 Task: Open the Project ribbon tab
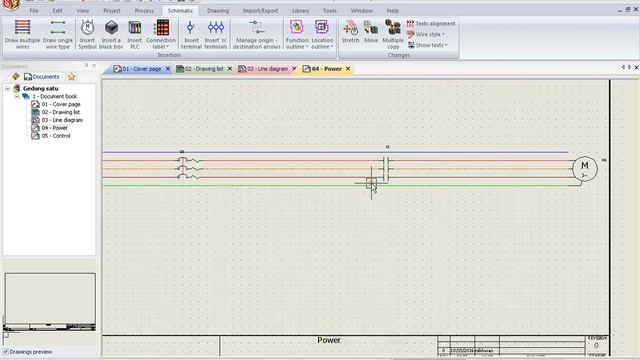111,11
